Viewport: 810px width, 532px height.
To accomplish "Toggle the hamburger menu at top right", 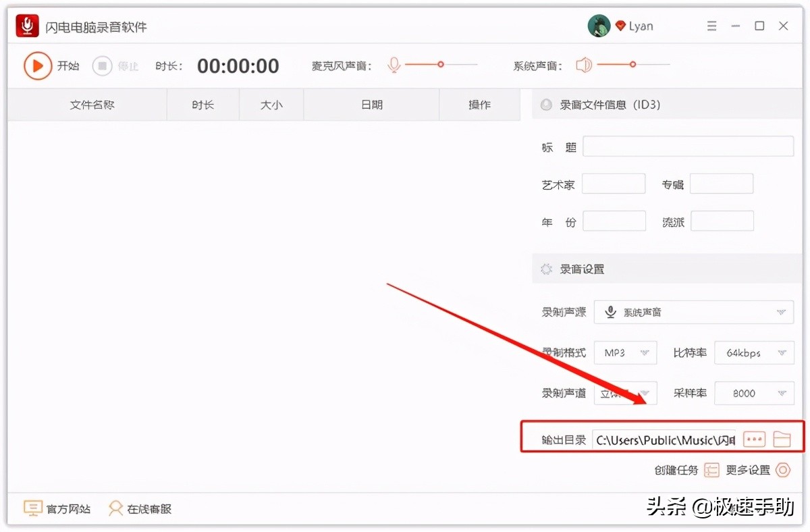I will click(711, 26).
